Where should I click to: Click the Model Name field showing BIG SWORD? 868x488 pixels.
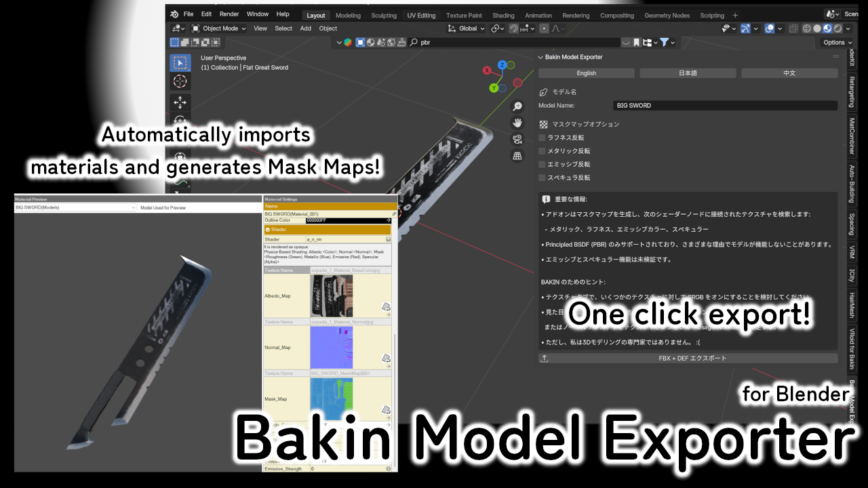(x=726, y=105)
